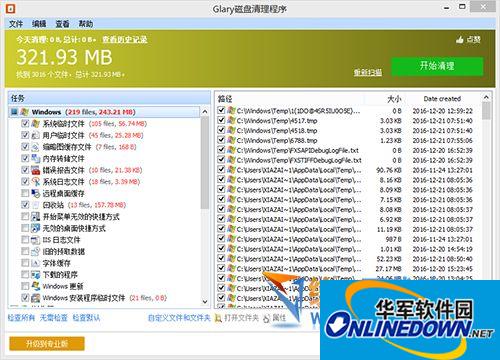Image resolution: width=500 pixels, height=360 pixels.
Task: Click the orange 升级到专业版 button
Action: coord(47,344)
